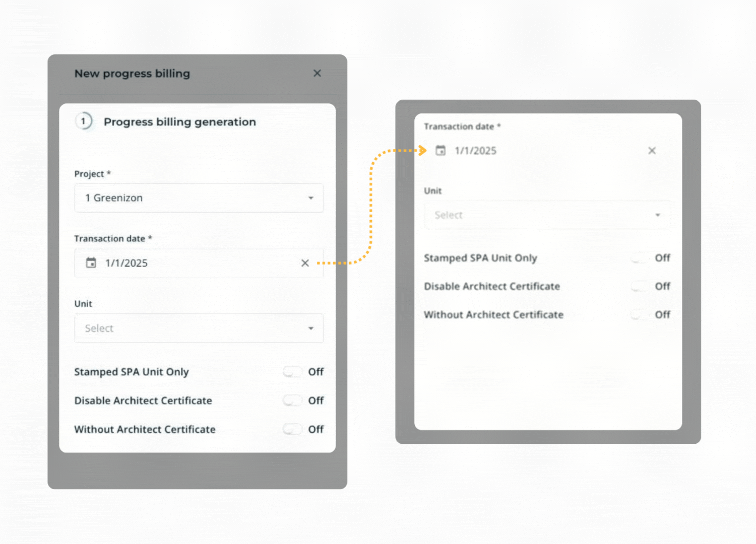
Task: Open calendar icon in New progress billing dialog
Action: [x=91, y=263]
